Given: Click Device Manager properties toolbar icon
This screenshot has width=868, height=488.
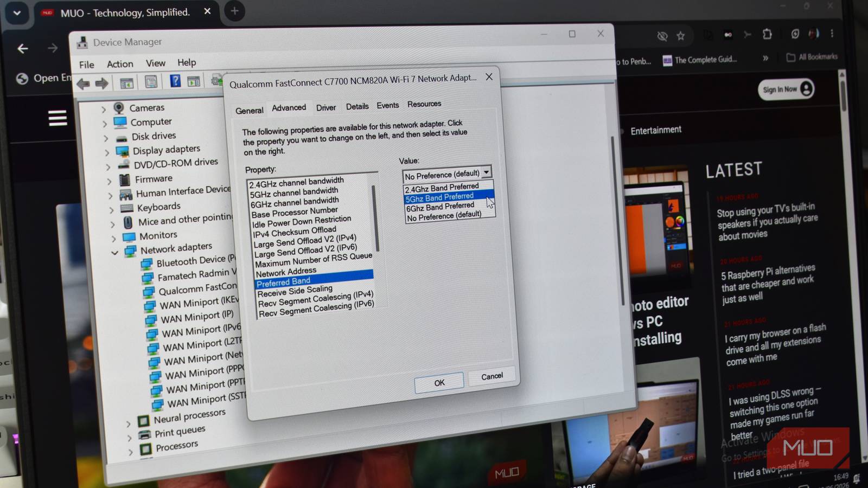Looking at the screenshot, I should [151, 82].
